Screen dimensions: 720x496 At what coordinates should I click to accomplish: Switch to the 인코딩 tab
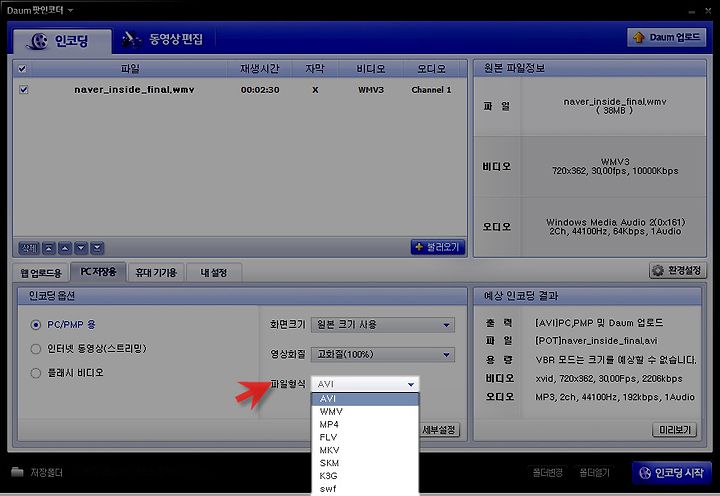tap(62, 41)
